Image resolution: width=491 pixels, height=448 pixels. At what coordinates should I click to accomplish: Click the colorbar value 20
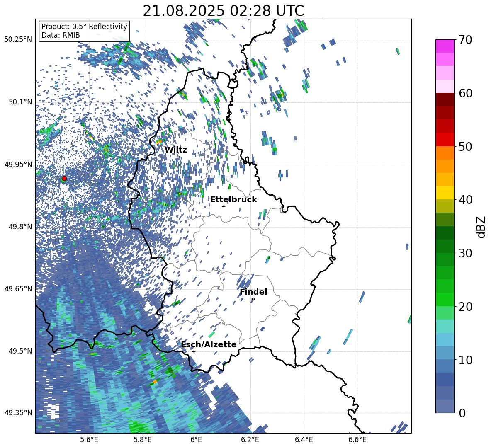point(466,306)
